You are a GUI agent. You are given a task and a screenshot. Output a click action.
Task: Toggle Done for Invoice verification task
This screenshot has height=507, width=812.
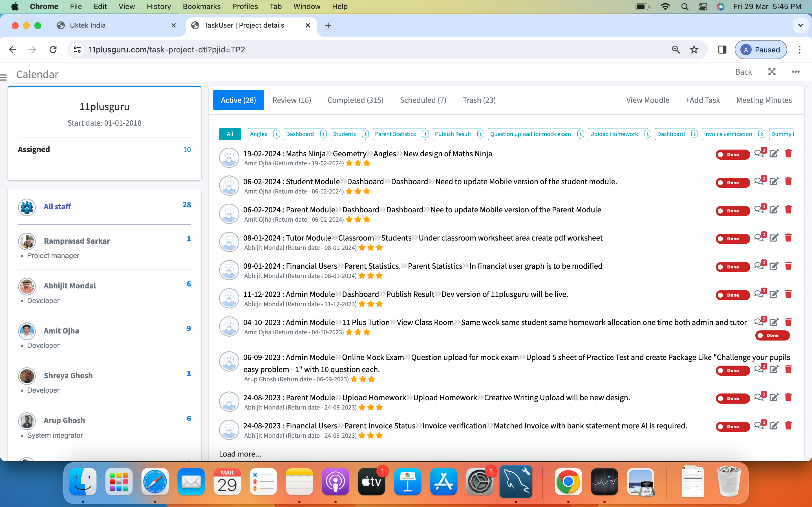732,426
